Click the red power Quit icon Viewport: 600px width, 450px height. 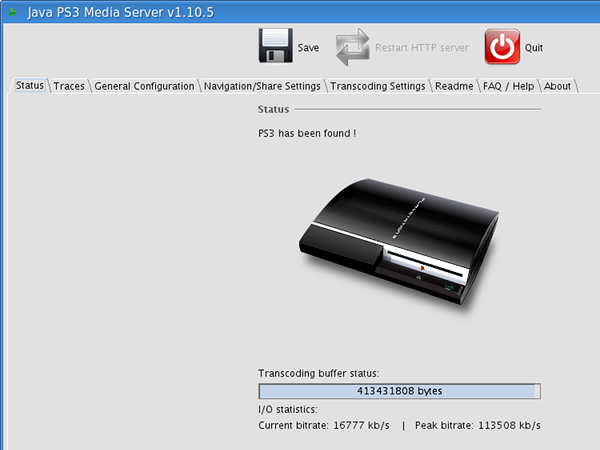(502, 46)
